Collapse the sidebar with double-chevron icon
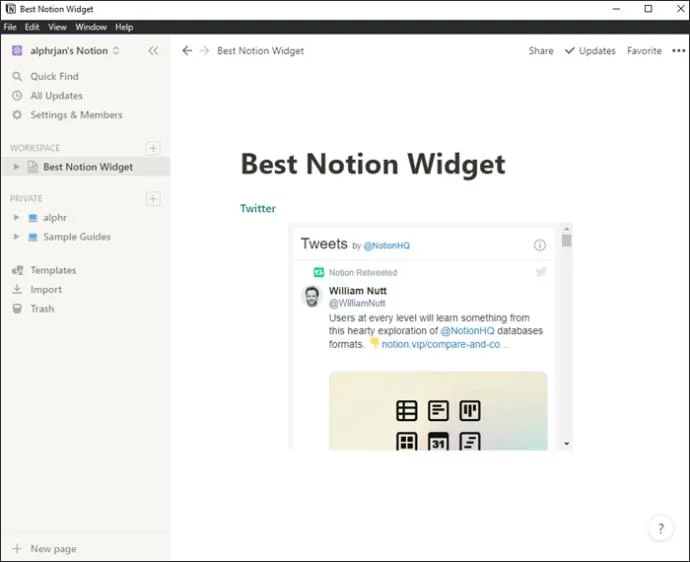The width and height of the screenshot is (690, 562). 153,51
